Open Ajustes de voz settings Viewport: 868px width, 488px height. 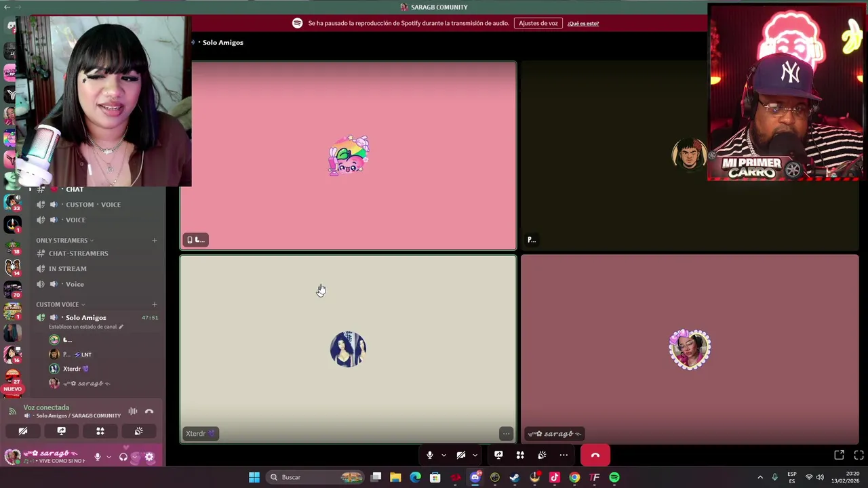[x=538, y=23]
